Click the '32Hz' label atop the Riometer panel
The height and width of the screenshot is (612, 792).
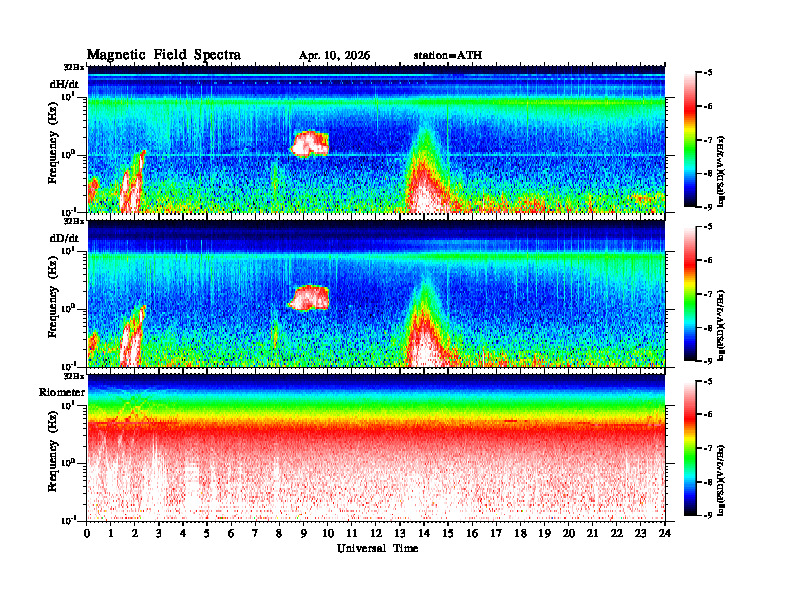click(x=74, y=376)
